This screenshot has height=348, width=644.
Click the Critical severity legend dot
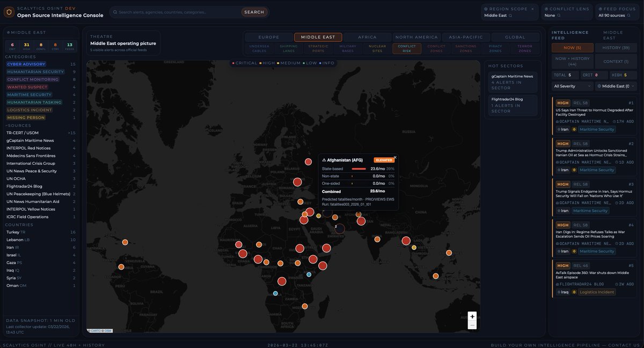233,63
